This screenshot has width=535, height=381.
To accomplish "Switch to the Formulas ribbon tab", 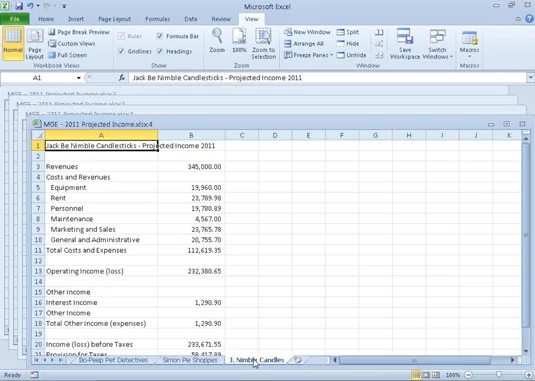I will coord(157,19).
